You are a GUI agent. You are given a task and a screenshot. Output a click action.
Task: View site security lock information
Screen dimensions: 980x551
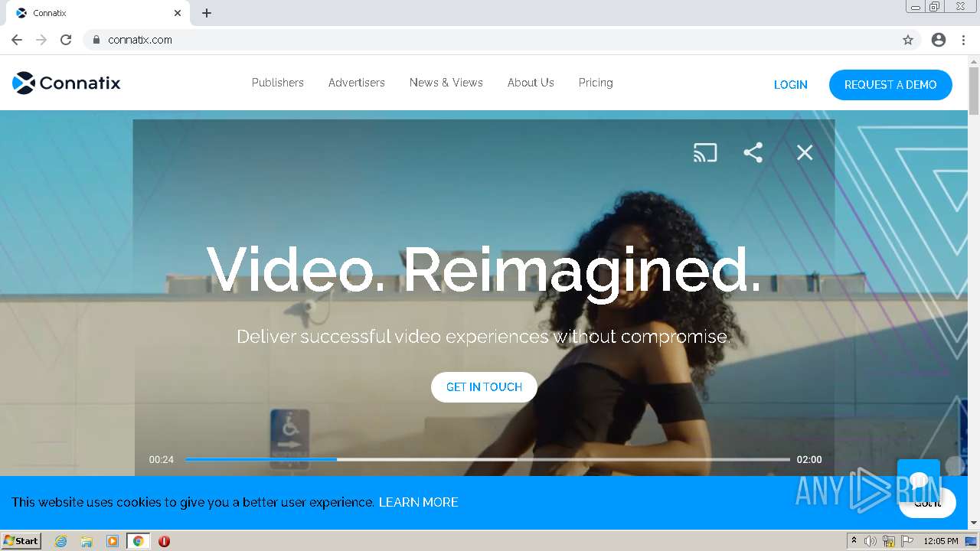tap(96, 40)
